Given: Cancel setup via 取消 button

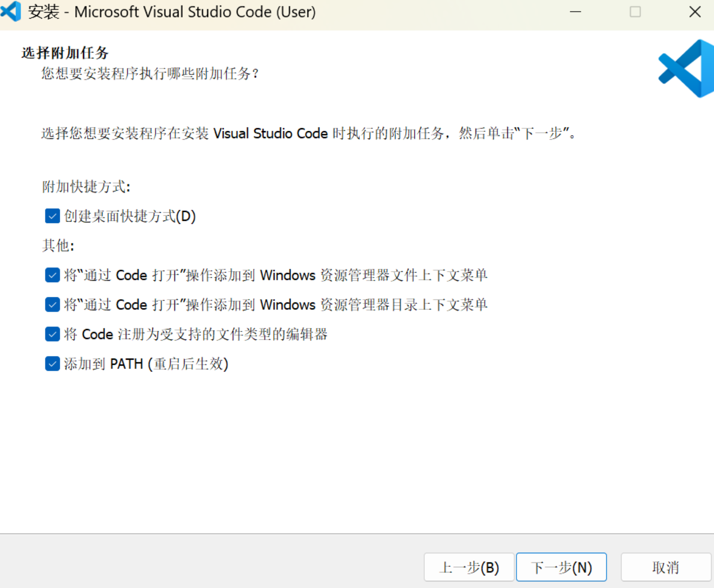Looking at the screenshot, I should pyautogui.click(x=666, y=567).
